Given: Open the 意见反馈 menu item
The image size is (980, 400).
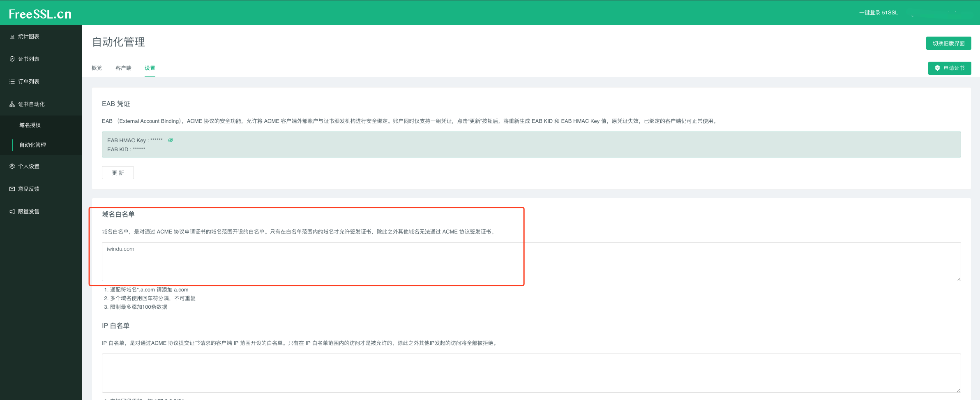Looking at the screenshot, I should point(41,189).
